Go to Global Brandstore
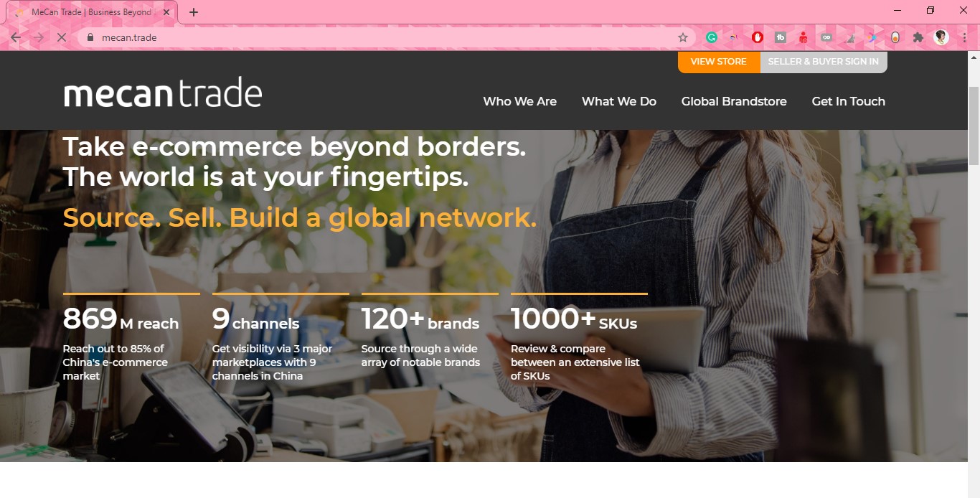 pyautogui.click(x=734, y=101)
